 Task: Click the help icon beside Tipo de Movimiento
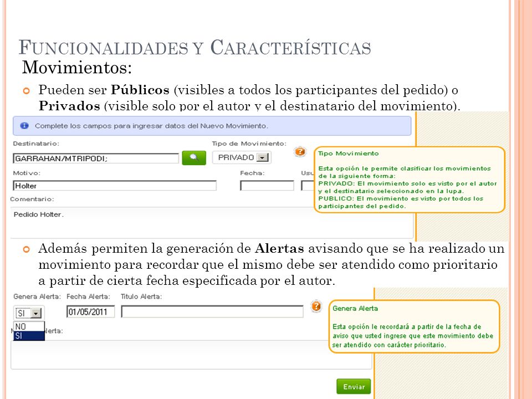(x=300, y=152)
